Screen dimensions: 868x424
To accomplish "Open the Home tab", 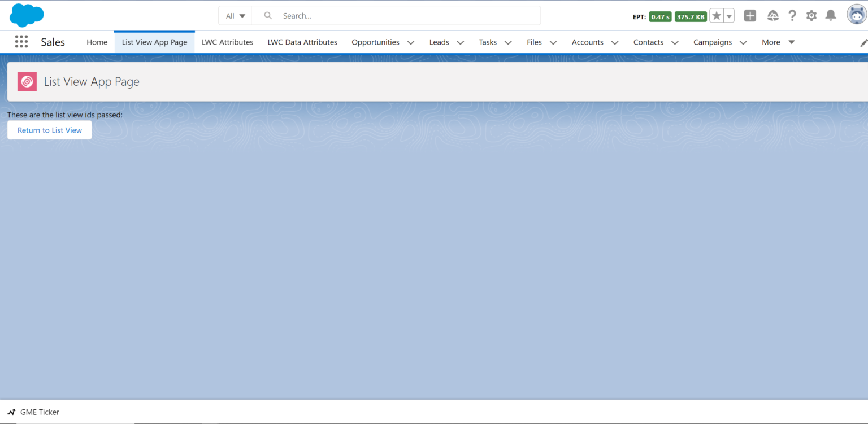I will click(x=97, y=42).
